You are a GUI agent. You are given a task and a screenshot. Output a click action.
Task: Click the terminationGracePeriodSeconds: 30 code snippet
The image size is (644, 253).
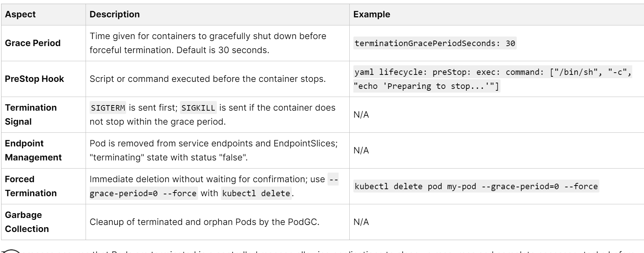[x=434, y=43]
